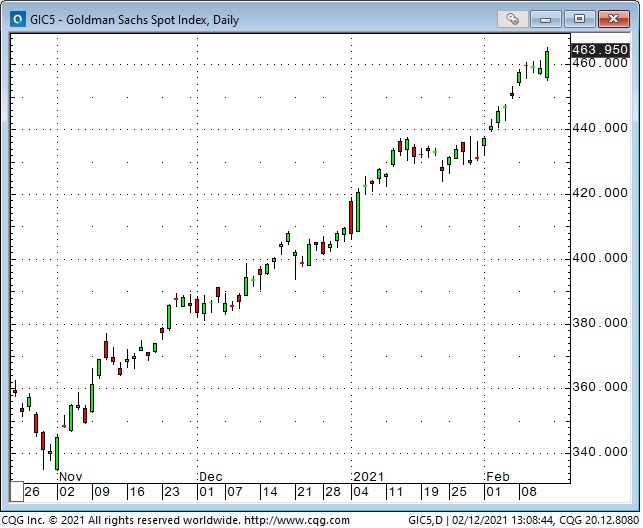The width and height of the screenshot is (643, 528).
Task: Click the date label 26 on time axis
Action: point(32,492)
